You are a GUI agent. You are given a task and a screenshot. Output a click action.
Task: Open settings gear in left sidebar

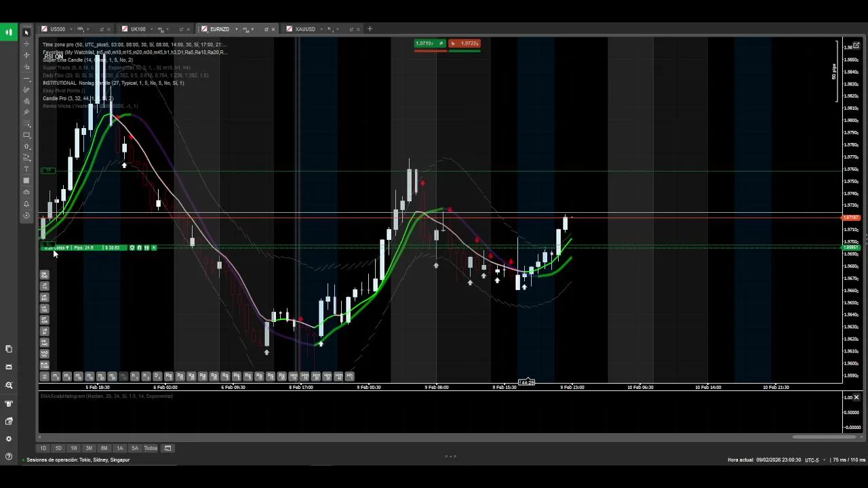click(x=9, y=439)
